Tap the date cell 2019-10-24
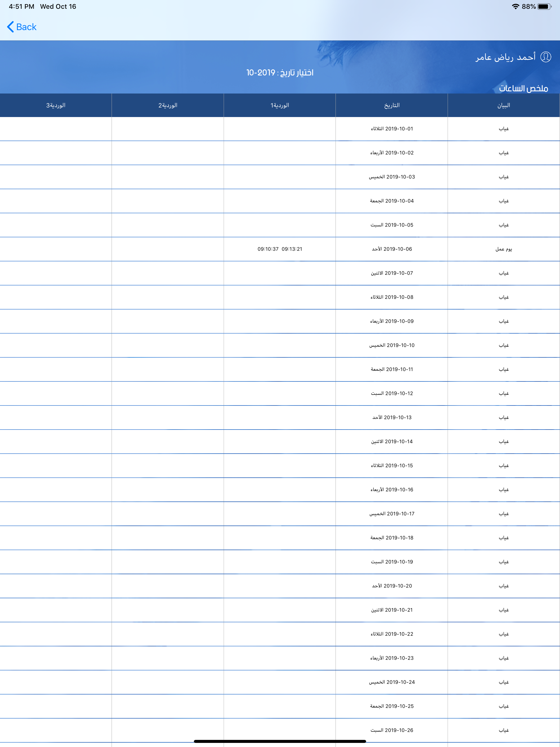This screenshot has height=747, width=560. (392, 682)
